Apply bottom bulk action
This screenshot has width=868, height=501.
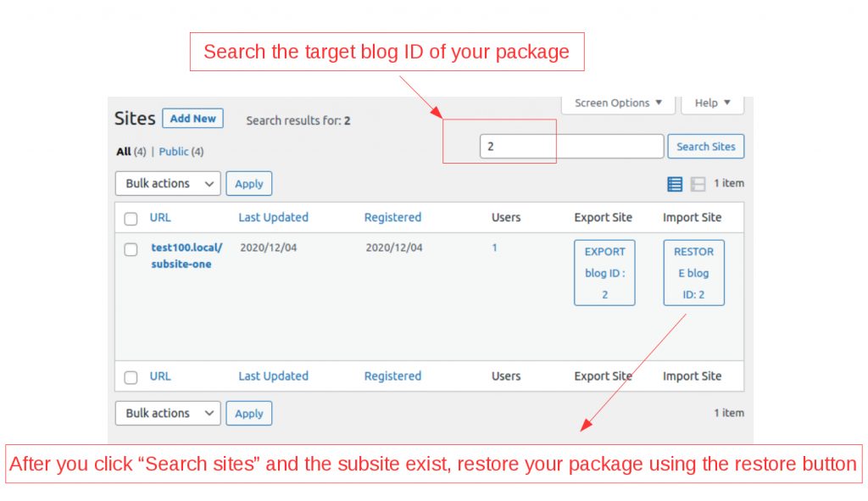click(x=249, y=413)
